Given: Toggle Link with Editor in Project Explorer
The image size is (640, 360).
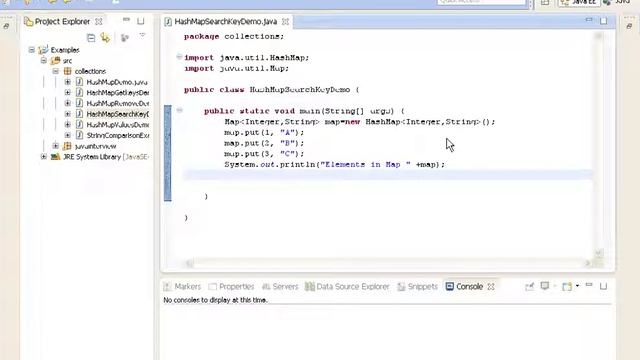Looking at the screenshot, I should (105, 38).
